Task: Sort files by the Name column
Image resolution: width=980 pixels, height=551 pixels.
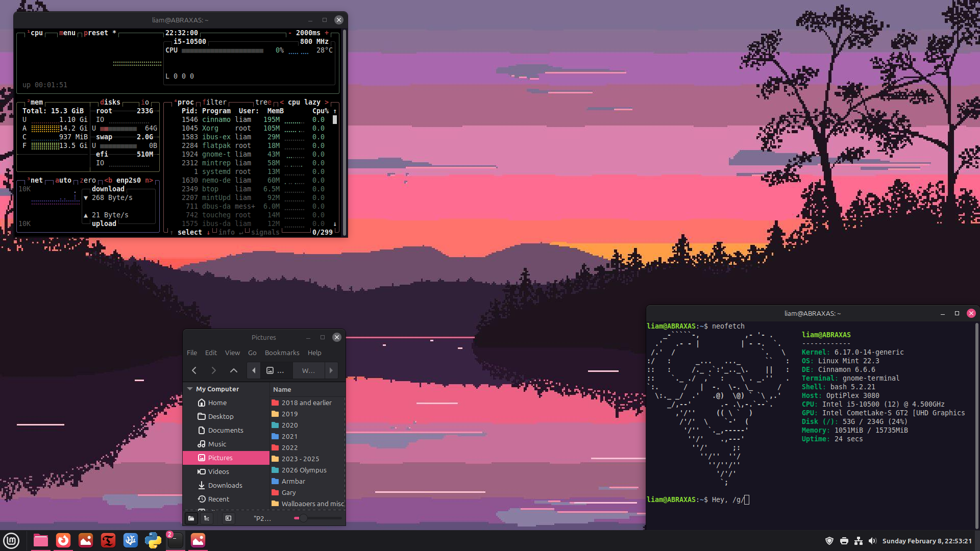Action: pos(282,389)
